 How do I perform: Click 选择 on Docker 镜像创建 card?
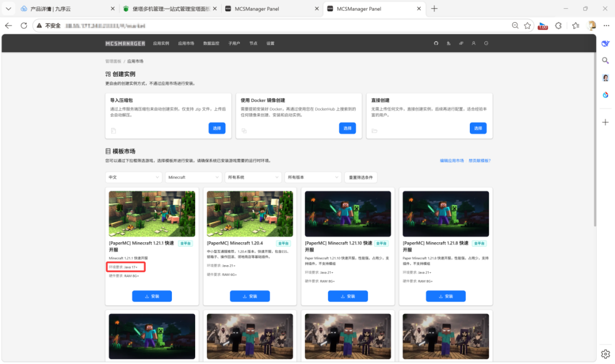348,128
